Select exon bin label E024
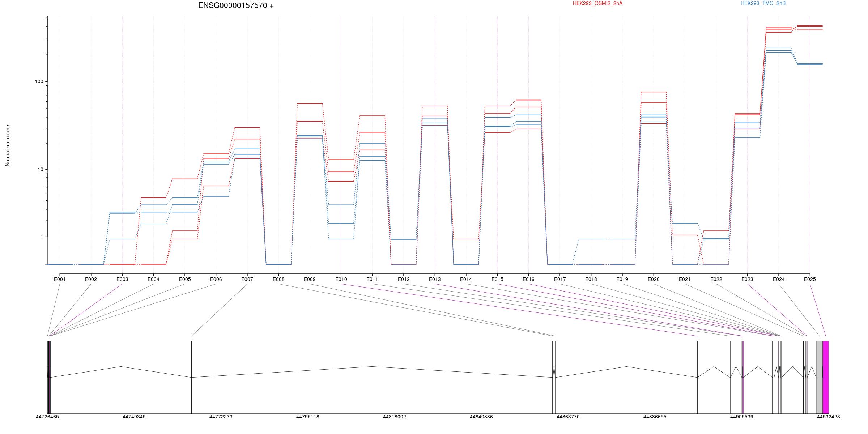The image size is (868, 434). 779,279
